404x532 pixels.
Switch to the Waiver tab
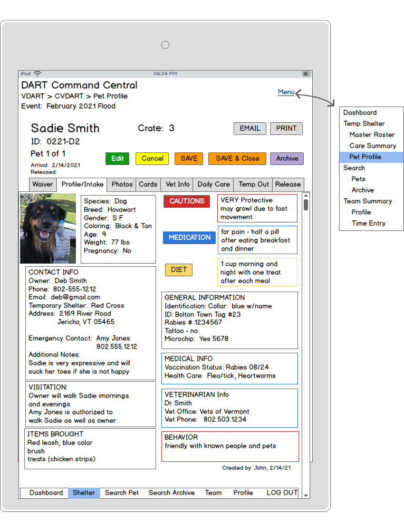[43, 185]
